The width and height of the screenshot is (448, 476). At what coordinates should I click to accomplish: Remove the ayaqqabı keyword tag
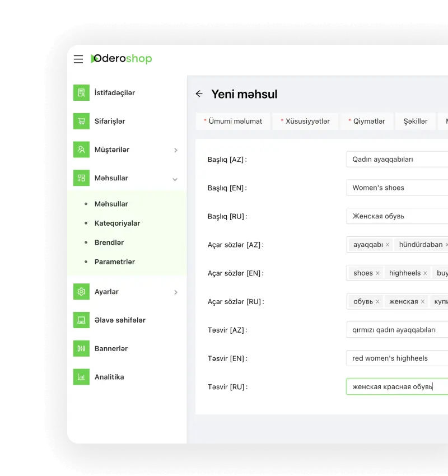click(x=388, y=245)
